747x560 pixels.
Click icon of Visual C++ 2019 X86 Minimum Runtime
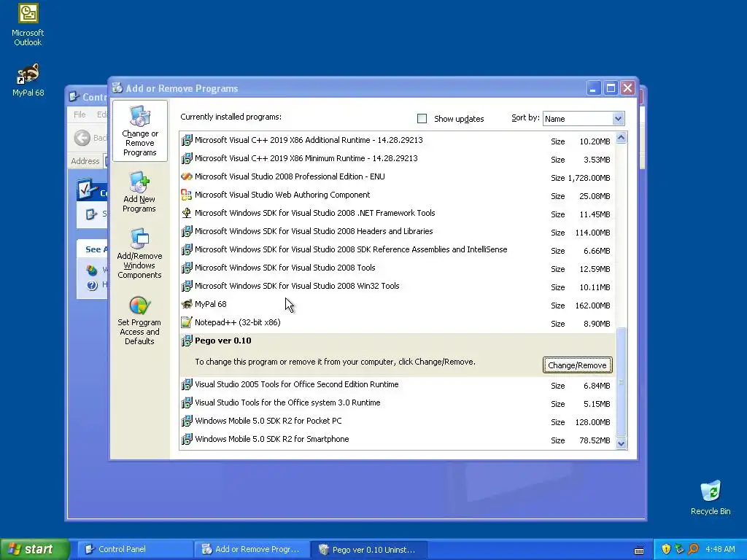point(187,158)
